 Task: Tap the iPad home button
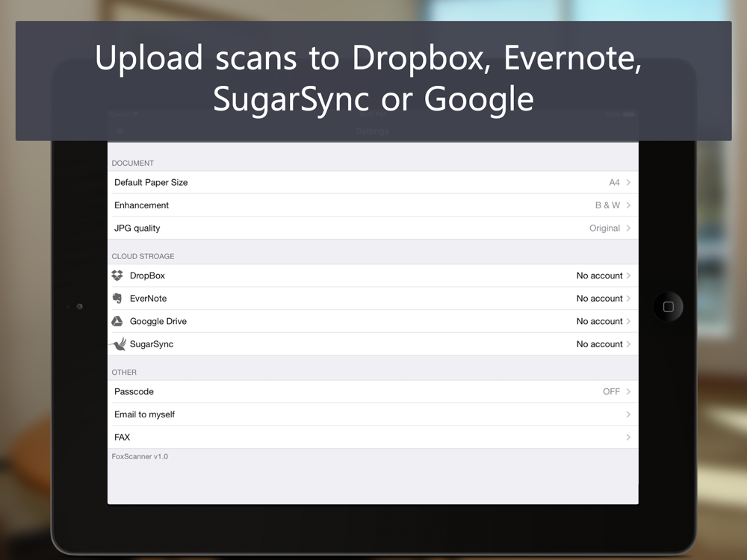coord(668,307)
